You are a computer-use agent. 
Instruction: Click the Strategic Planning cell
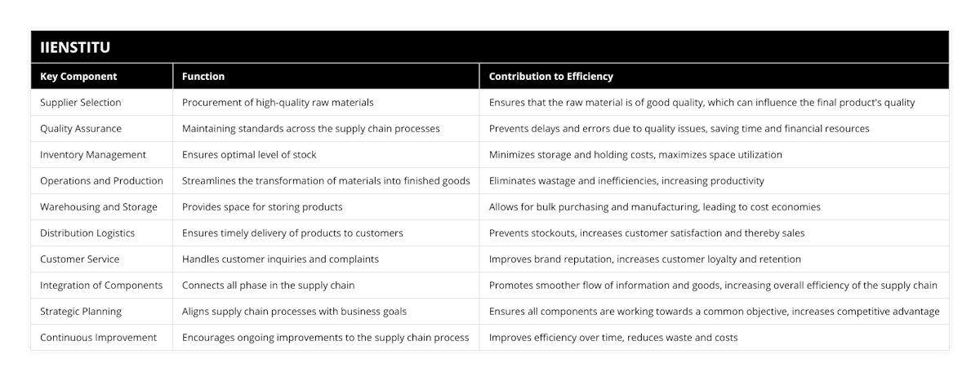(x=81, y=312)
